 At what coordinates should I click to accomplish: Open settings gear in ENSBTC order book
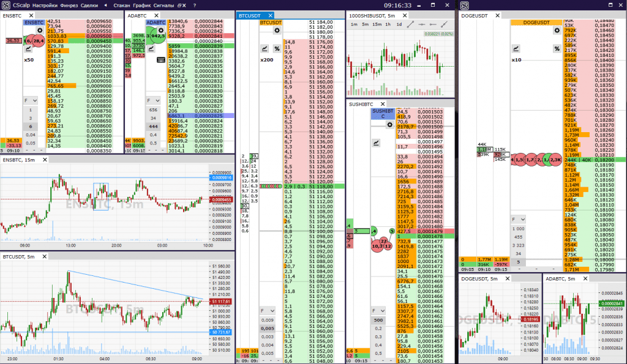[x=40, y=31]
